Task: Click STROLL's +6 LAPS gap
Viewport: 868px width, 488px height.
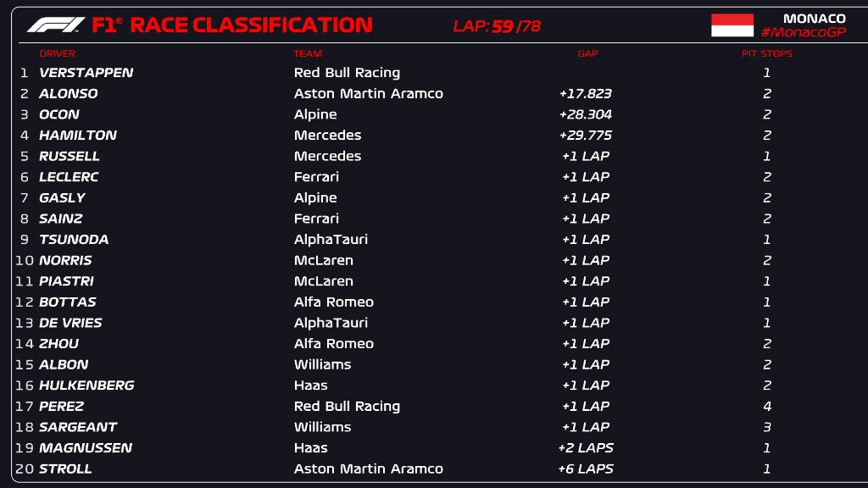Action: (585, 469)
